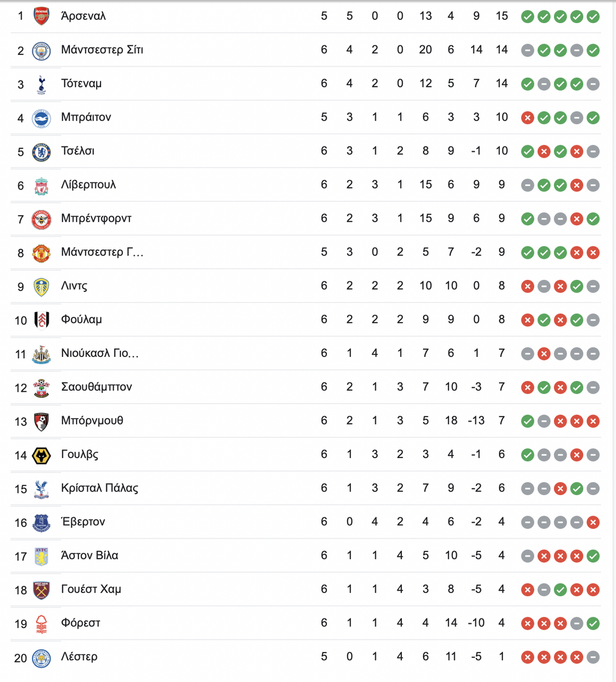Image resolution: width=616 pixels, height=682 pixels.
Task: Click Leicester's first red loss indicator
Action: [x=527, y=657]
